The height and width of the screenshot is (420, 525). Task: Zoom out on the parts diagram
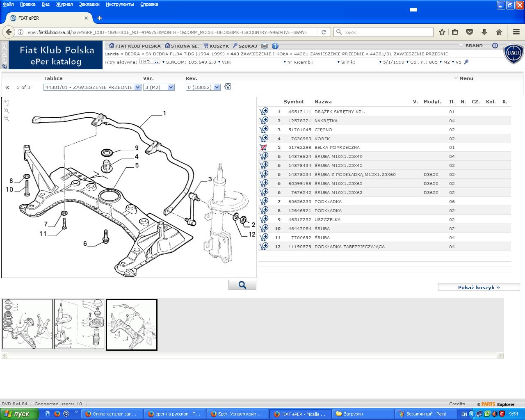[x=7, y=119]
